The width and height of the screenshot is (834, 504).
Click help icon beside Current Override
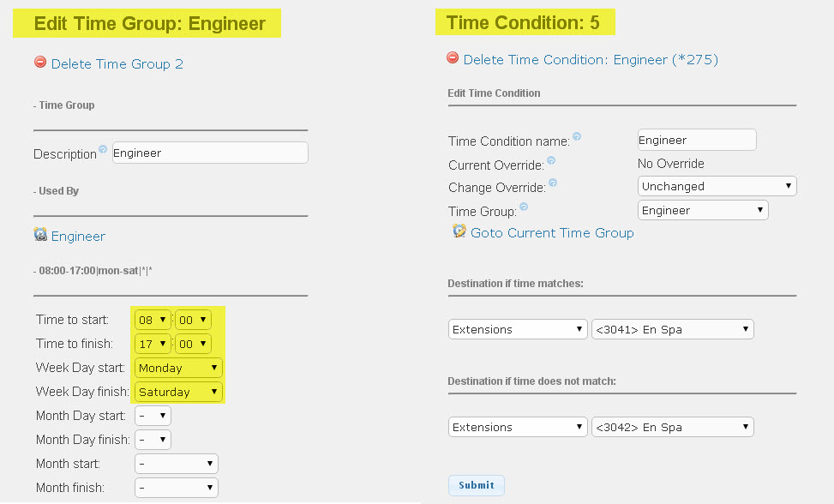551,159
